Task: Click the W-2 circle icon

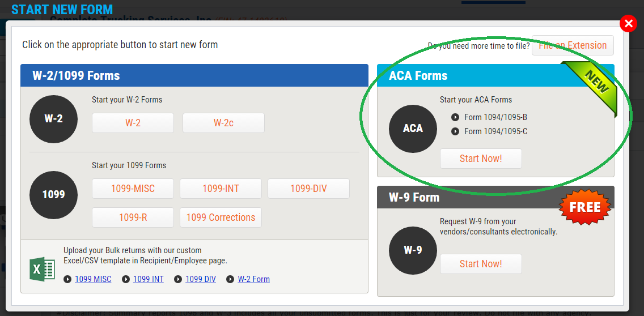Action: click(53, 119)
